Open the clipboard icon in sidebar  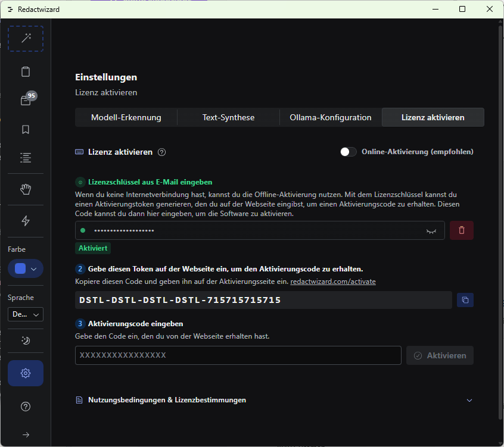pos(26,71)
